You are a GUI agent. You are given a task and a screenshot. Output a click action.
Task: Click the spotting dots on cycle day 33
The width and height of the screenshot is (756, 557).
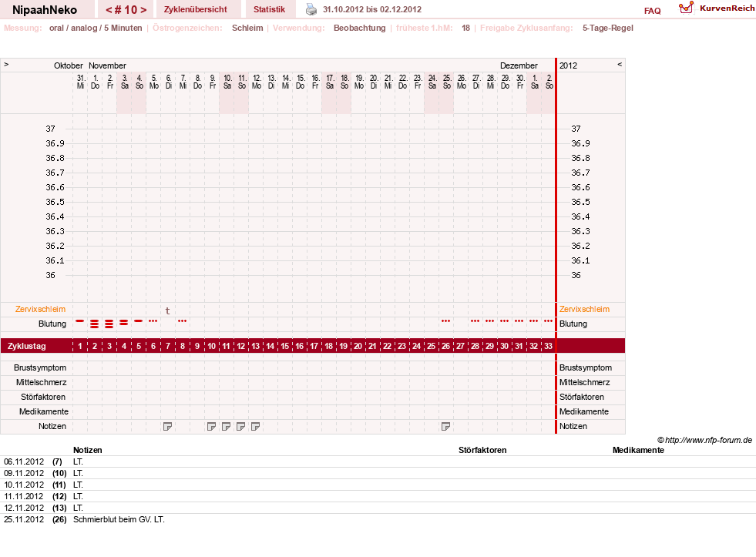pyautogui.click(x=548, y=321)
